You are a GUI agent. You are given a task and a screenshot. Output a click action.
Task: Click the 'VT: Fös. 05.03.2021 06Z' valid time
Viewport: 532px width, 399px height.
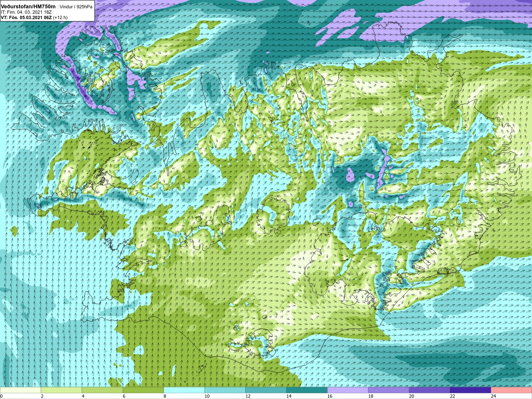point(26,17)
